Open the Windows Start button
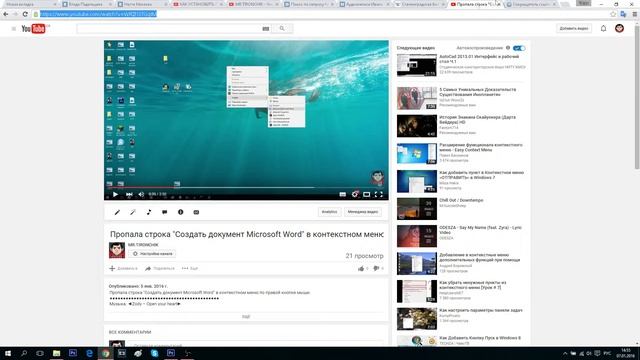The width and height of the screenshot is (640, 360). 7,353
